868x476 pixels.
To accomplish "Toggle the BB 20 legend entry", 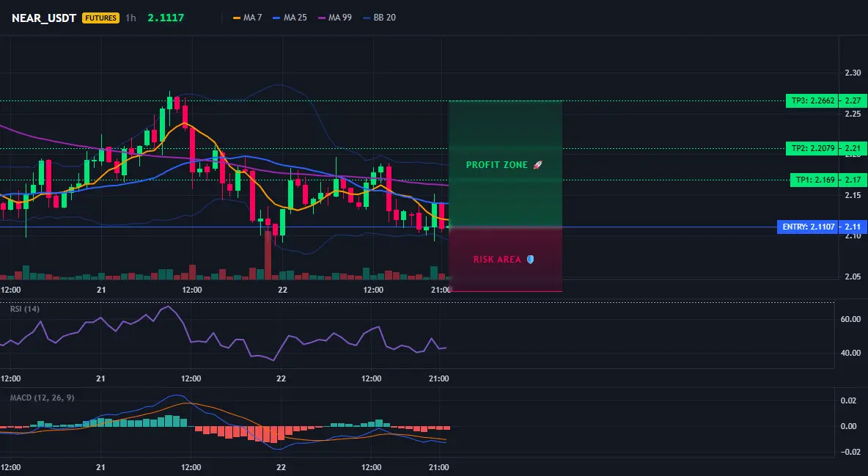I will coord(379,18).
